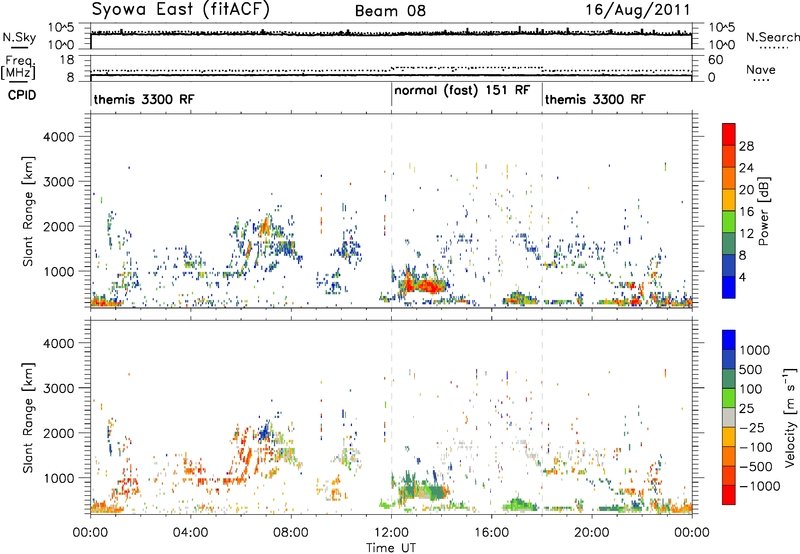800x554 pixels.
Task: Select the "Velocity [m s⁻¹]" color bar title
Action: pyautogui.click(x=790, y=417)
